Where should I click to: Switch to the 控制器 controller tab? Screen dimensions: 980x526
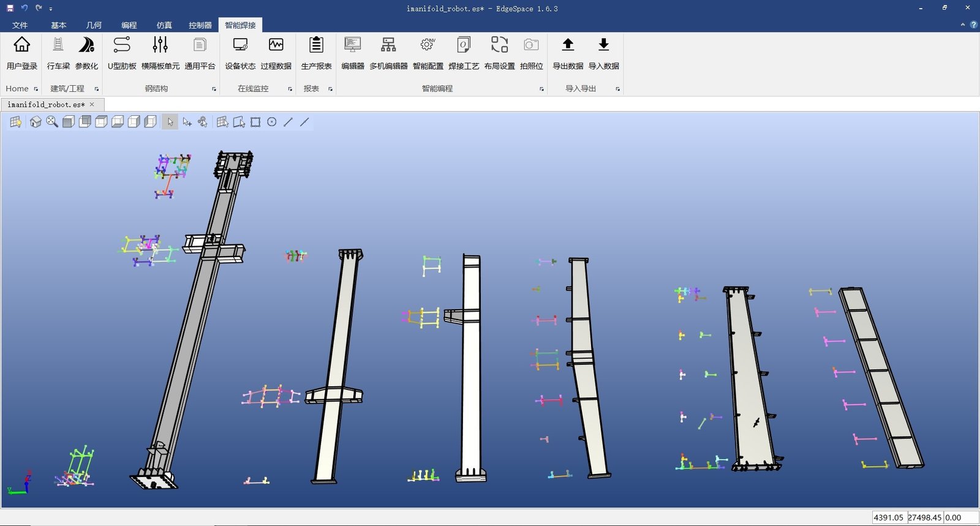[x=200, y=25]
